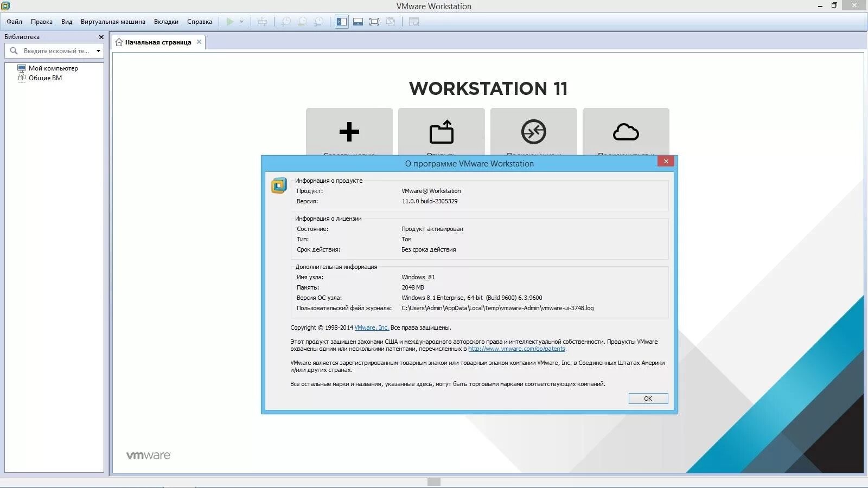
Task: Click the WORKSTATION 11 heading
Action: (488, 88)
